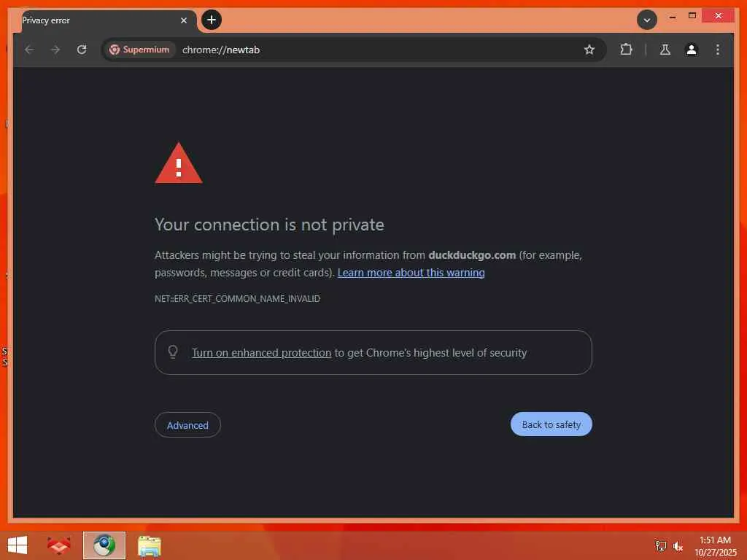Open the Extensions puzzle icon
747x560 pixels.
coord(626,50)
